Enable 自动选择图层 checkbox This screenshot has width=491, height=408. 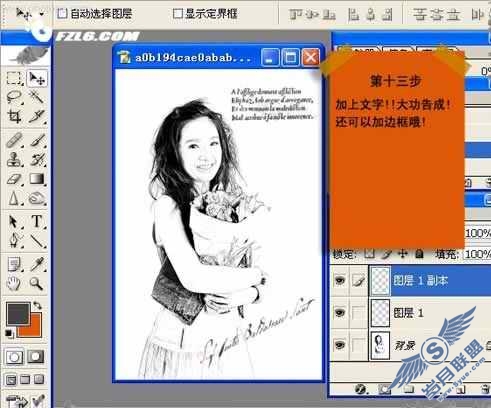click(x=62, y=13)
